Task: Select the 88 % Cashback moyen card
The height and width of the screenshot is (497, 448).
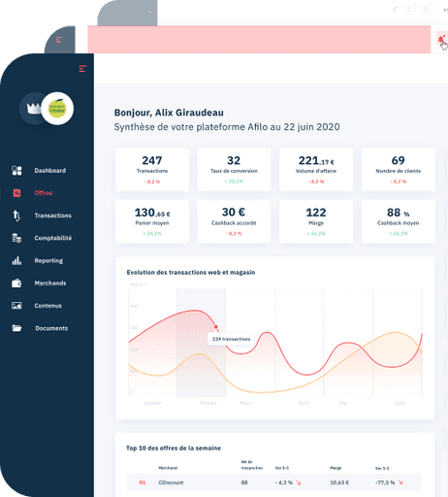Action: click(399, 221)
